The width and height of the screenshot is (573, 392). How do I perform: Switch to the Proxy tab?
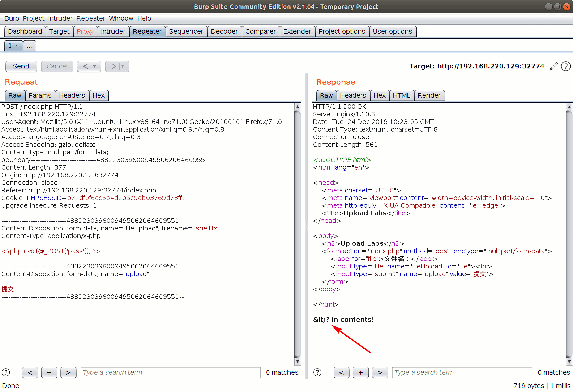(x=85, y=32)
